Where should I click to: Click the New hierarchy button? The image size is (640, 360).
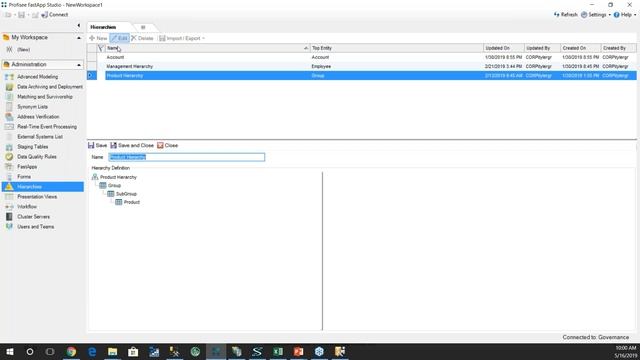(98, 38)
